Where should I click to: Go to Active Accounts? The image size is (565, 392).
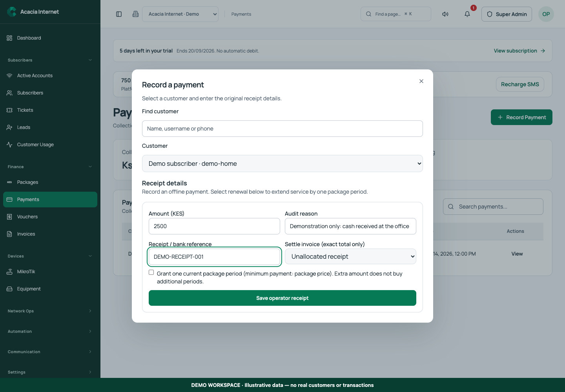pos(50,76)
